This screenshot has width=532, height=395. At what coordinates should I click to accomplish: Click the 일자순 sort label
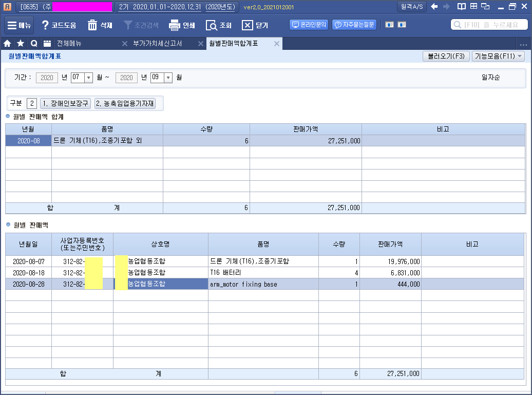pos(490,78)
